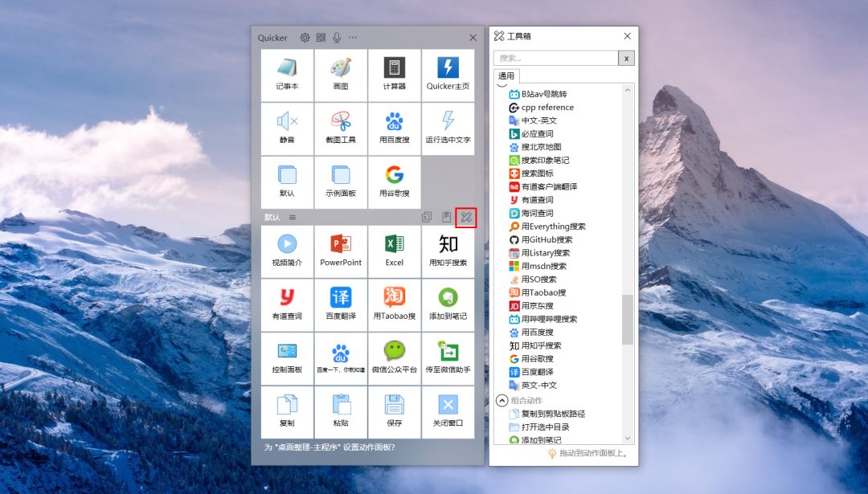This screenshot has width=868, height=494.
Task: Click the clipboard icon beside the toolbox icon
Action: (446, 218)
